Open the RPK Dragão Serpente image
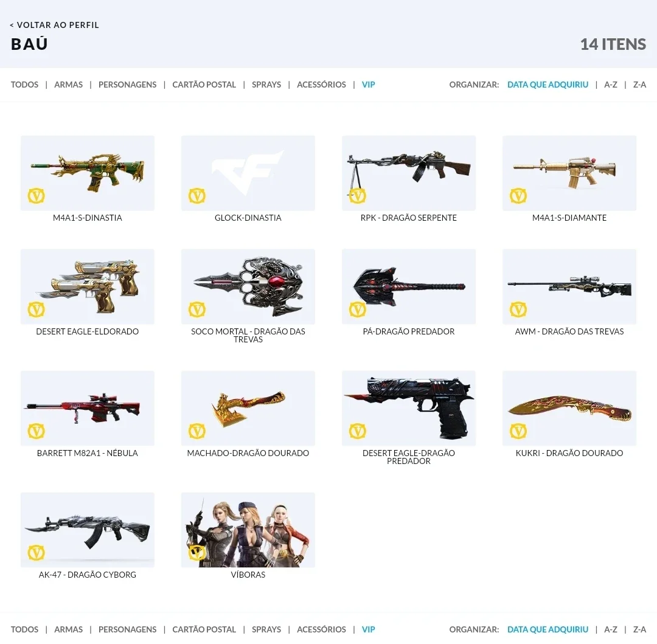The height and width of the screenshot is (644, 657). coord(409,173)
